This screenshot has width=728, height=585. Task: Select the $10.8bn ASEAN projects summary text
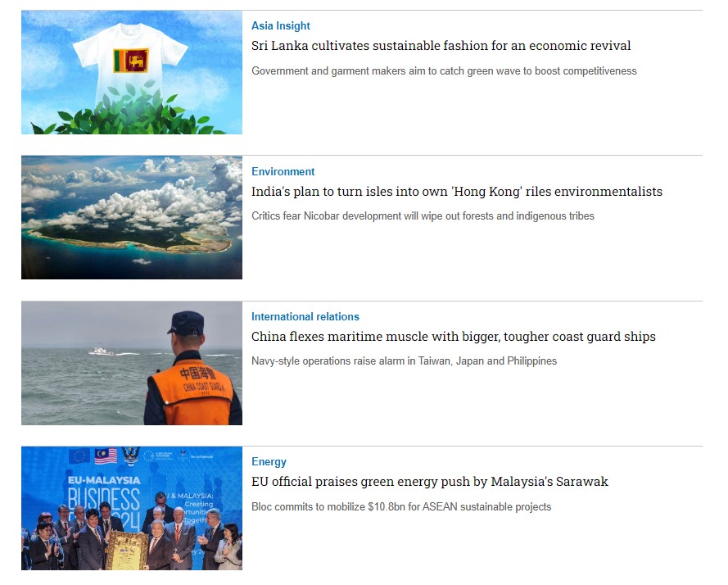point(401,507)
